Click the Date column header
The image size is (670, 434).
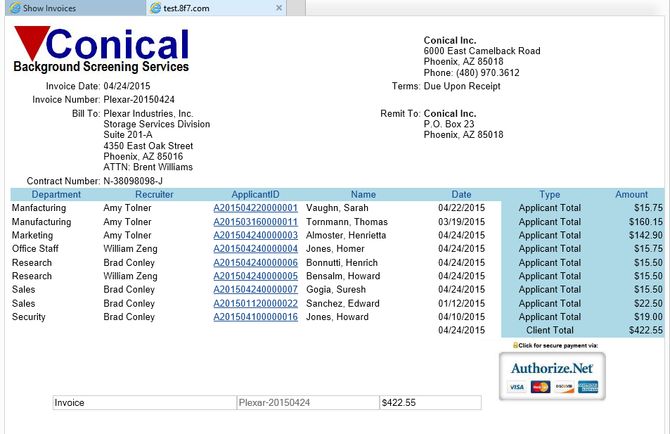[461, 194]
